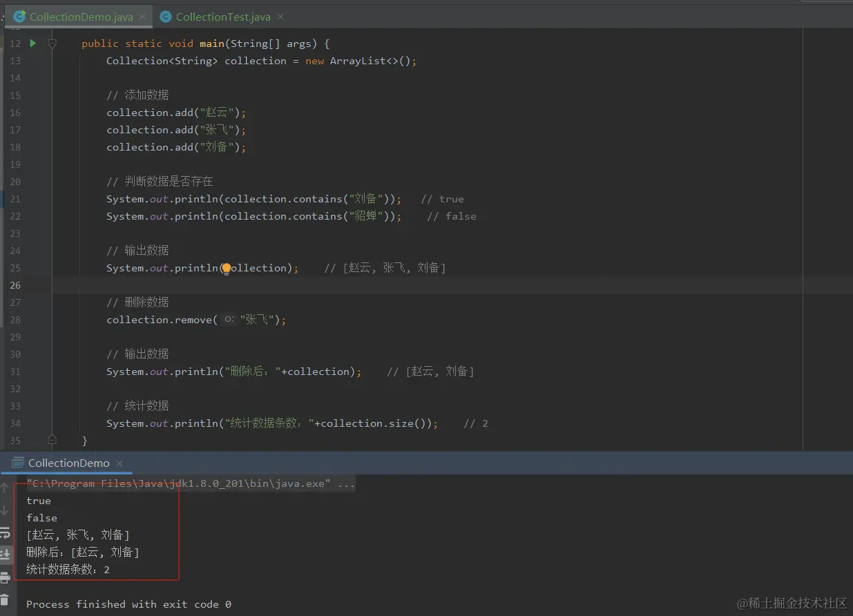Clear console output with trash icon
Viewport: 853px width, 616px height.
(5, 600)
